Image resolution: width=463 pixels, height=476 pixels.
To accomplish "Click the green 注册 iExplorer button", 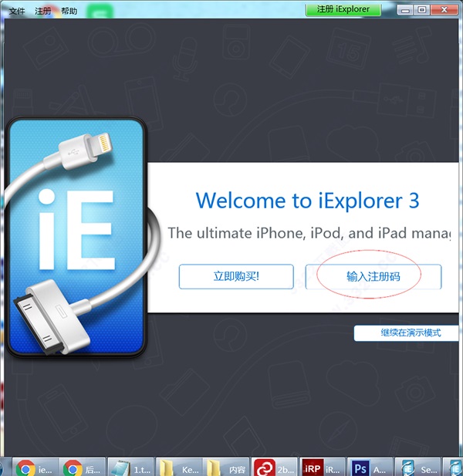I will click(343, 9).
